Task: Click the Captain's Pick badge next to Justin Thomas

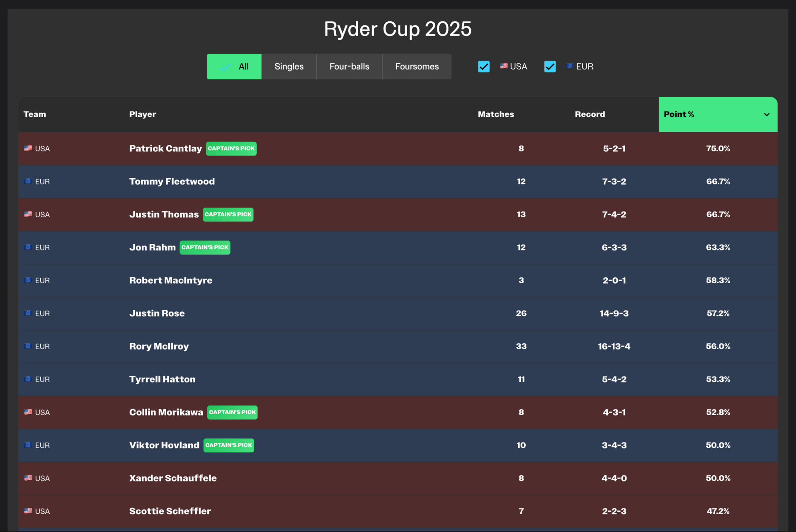Action: (228, 214)
